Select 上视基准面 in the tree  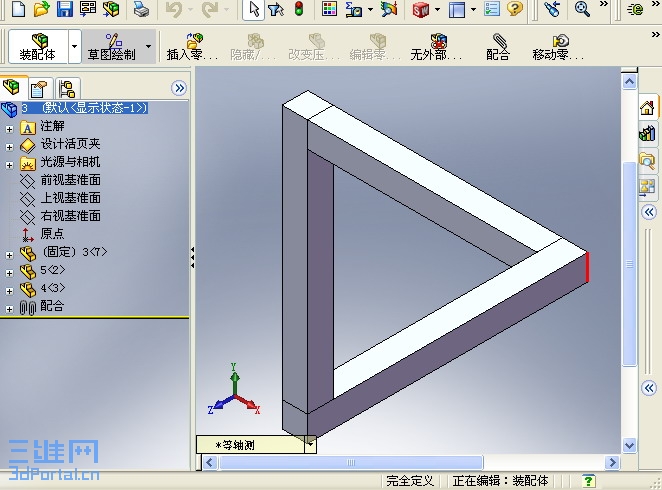71,198
